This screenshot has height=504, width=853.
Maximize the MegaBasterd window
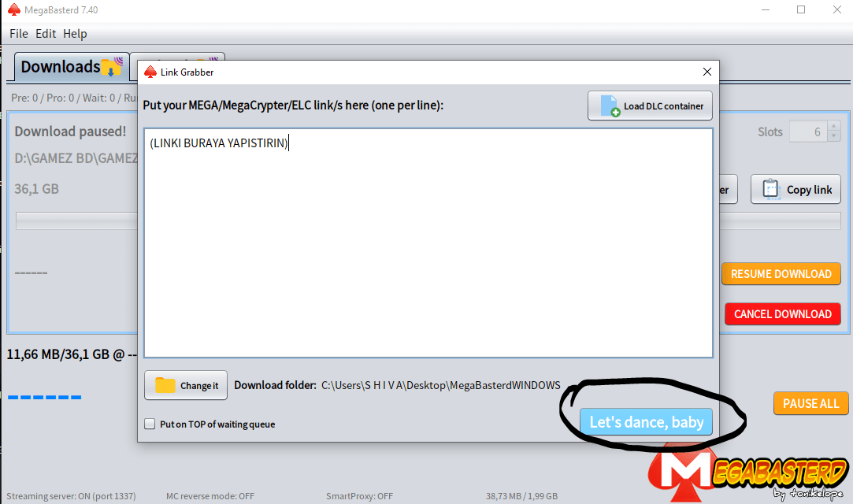tap(801, 9)
